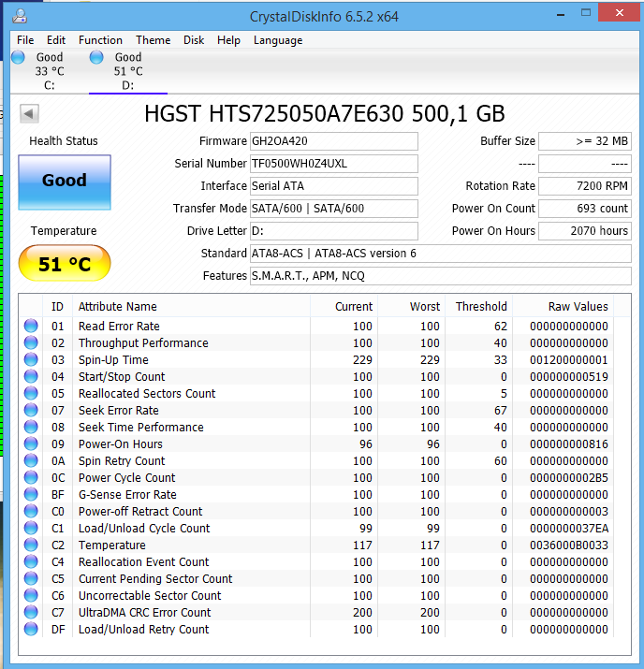Click the 51 °C temperature button
This screenshot has width=644, height=669.
coord(65,263)
